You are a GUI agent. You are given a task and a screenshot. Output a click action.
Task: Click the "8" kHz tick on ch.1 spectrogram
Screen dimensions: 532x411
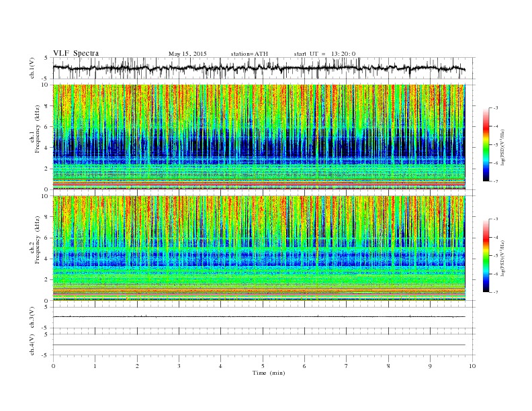click(x=47, y=106)
